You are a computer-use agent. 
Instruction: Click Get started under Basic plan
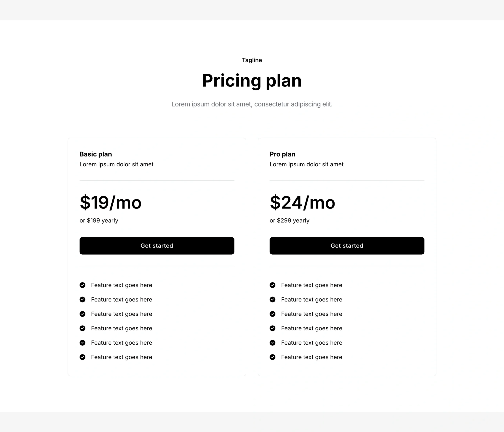point(157,246)
